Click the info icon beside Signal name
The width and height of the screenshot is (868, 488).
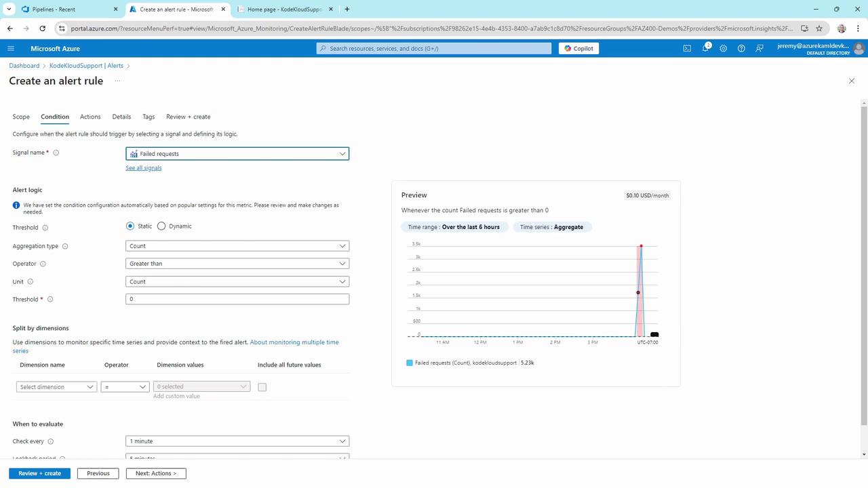(56, 152)
